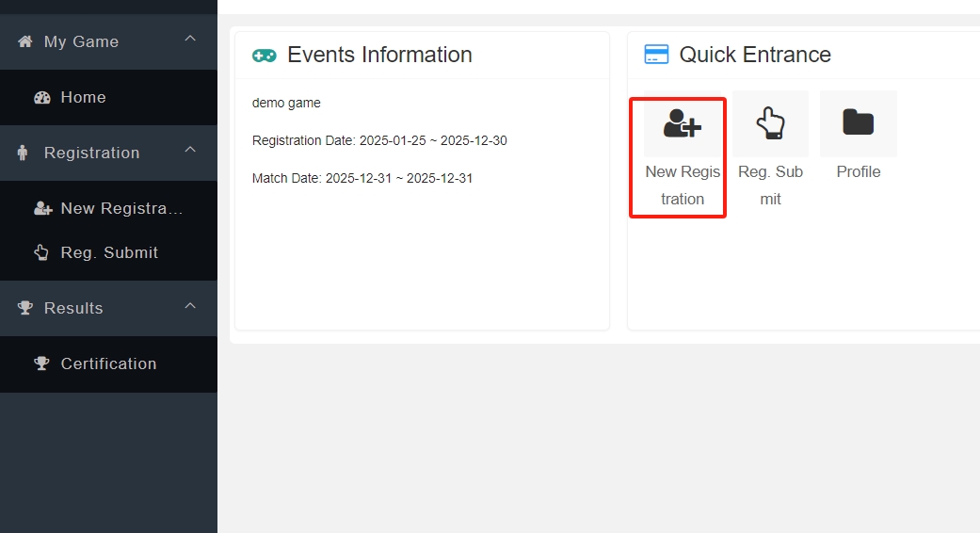Screen dimensions: 980x533
Task: Collapse the Results section using its chevron
Action: (190, 305)
